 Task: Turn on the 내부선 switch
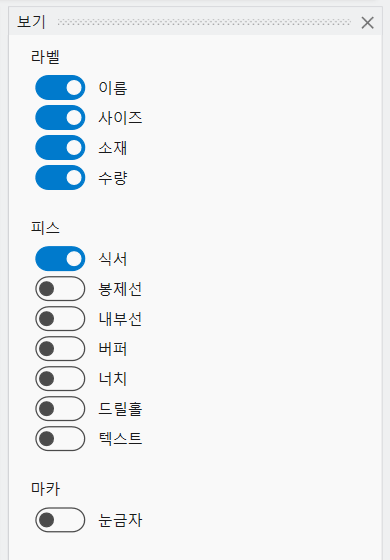coord(60,319)
